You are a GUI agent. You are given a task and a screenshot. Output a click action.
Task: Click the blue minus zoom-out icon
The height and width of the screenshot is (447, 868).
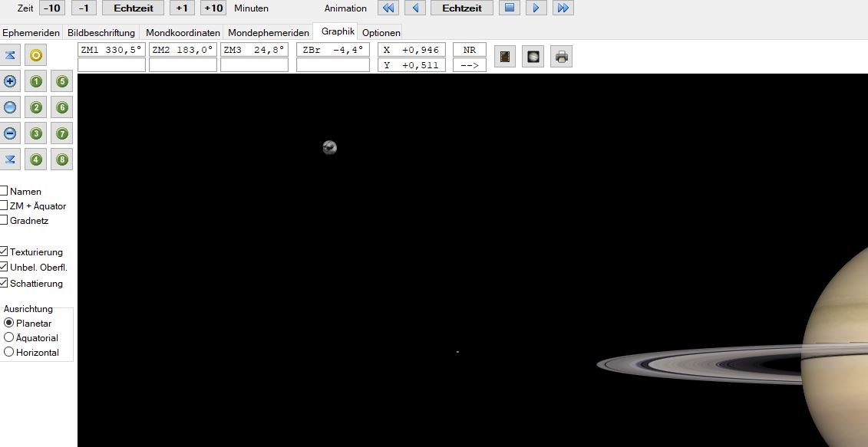[10, 133]
